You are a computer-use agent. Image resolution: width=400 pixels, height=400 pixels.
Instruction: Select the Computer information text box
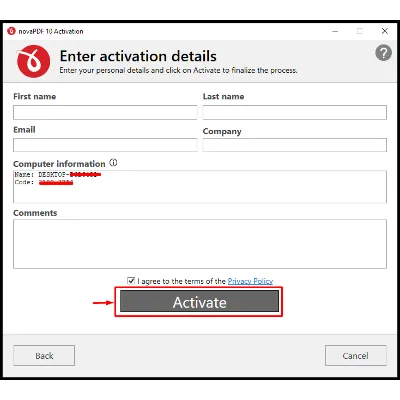pos(200,187)
